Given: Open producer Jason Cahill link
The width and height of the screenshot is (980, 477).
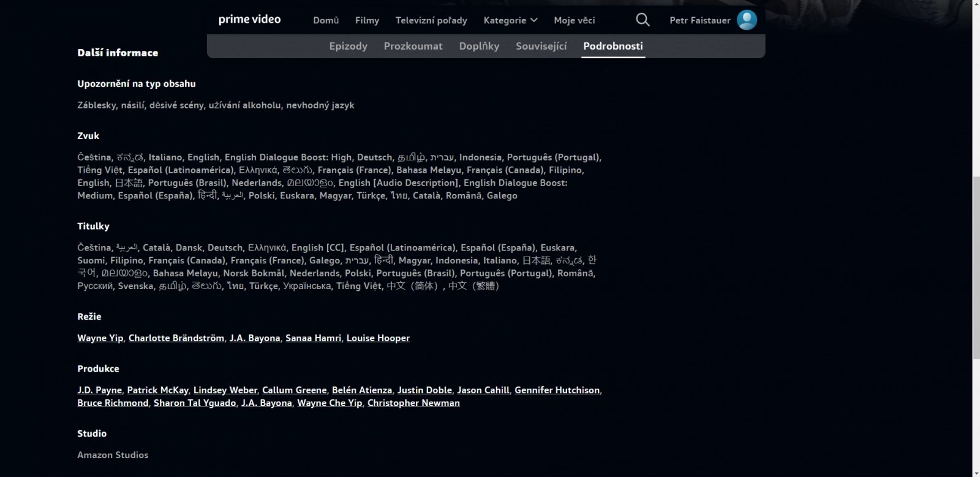Looking at the screenshot, I should 483,390.
